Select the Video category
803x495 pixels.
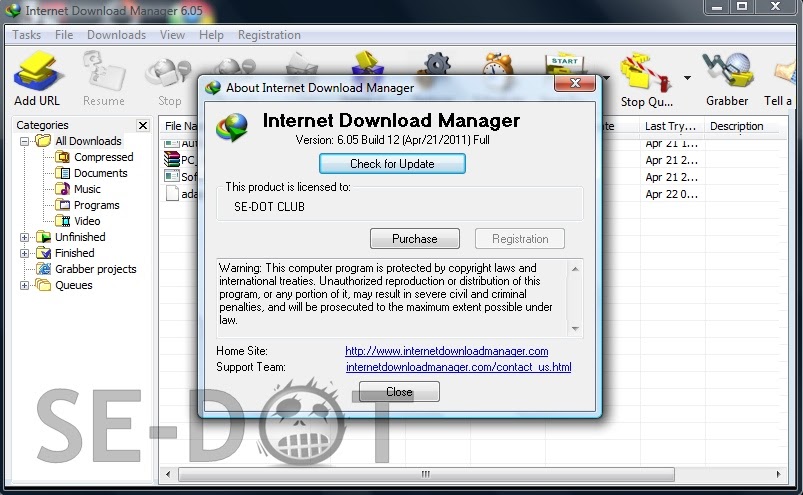(78, 221)
